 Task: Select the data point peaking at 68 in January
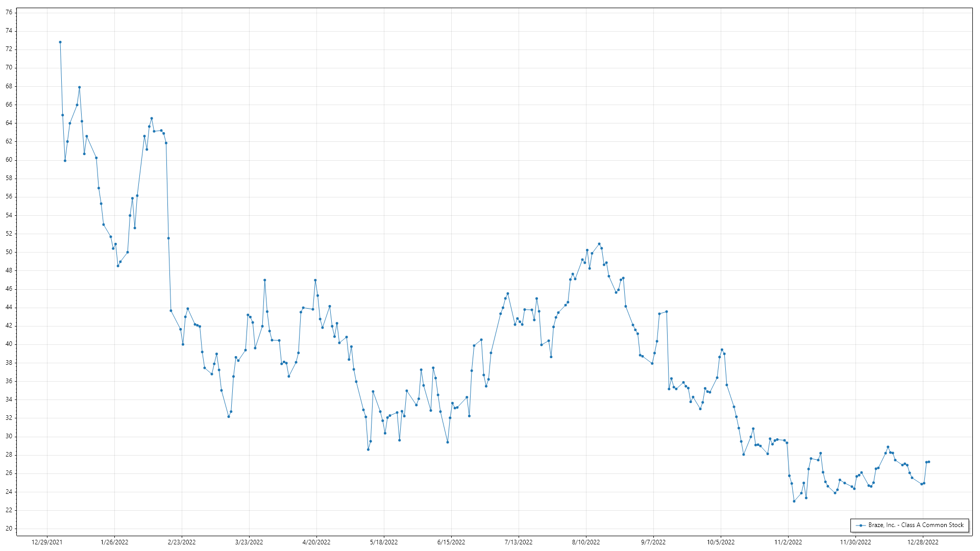pos(79,87)
